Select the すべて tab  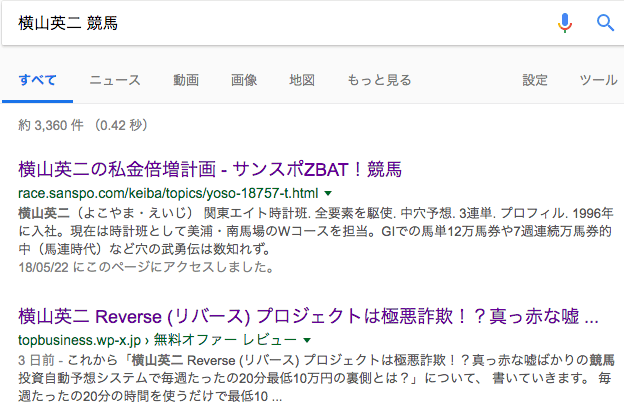click(x=37, y=80)
